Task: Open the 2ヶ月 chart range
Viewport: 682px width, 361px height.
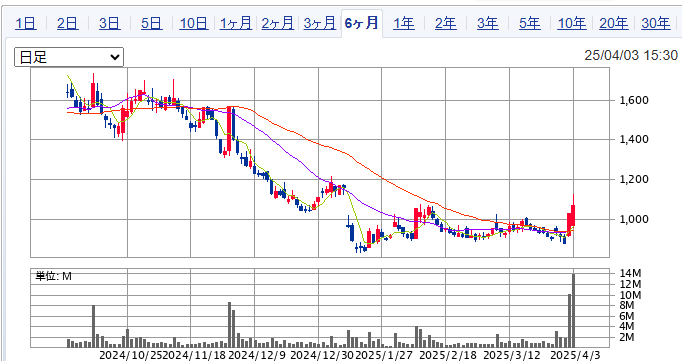Action: coord(277,23)
